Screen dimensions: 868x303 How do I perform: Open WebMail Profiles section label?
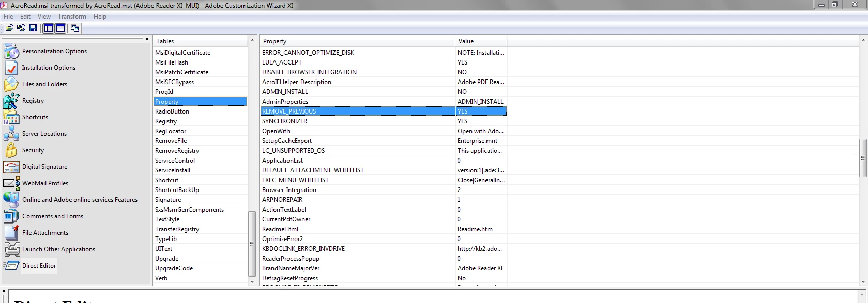(45, 183)
